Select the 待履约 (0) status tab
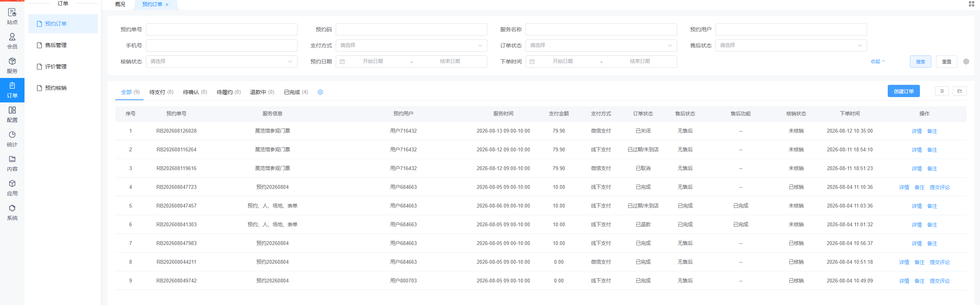 pyautogui.click(x=229, y=92)
